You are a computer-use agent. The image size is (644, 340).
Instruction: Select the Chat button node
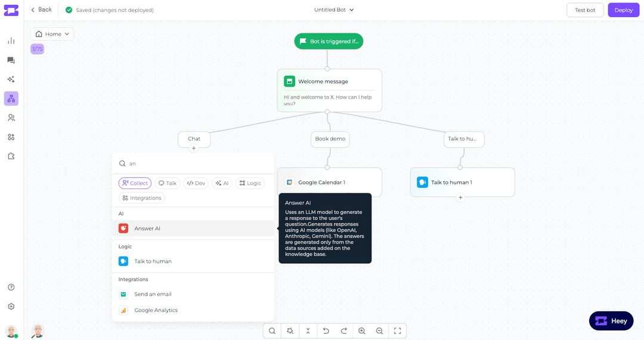pyautogui.click(x=194, y=139)
